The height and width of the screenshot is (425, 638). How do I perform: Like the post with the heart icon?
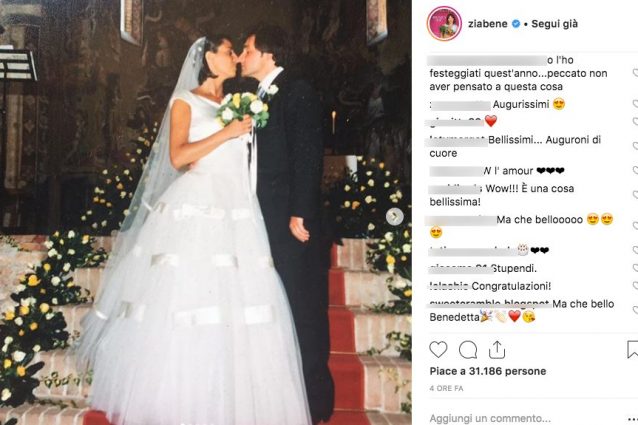click(438, 350)
